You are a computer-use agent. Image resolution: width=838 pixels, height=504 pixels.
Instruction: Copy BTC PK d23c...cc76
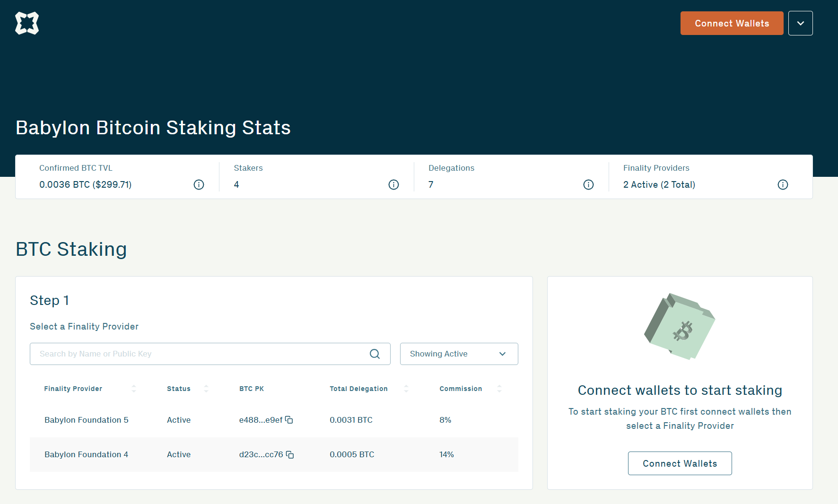(290, 454)
